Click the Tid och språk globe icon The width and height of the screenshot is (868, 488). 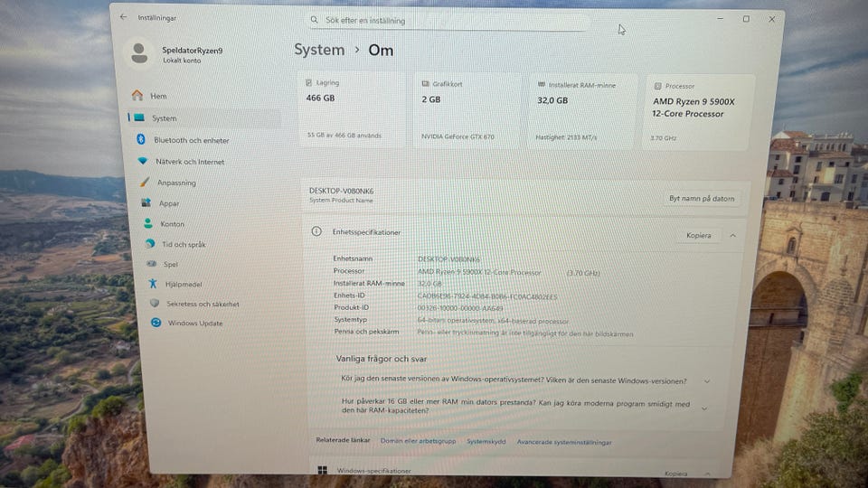(150, 243)
